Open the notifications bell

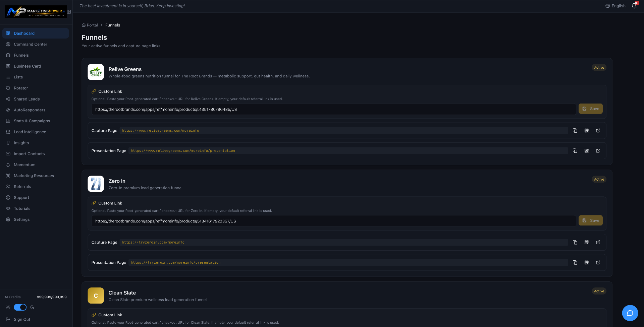tap(634, 6)
